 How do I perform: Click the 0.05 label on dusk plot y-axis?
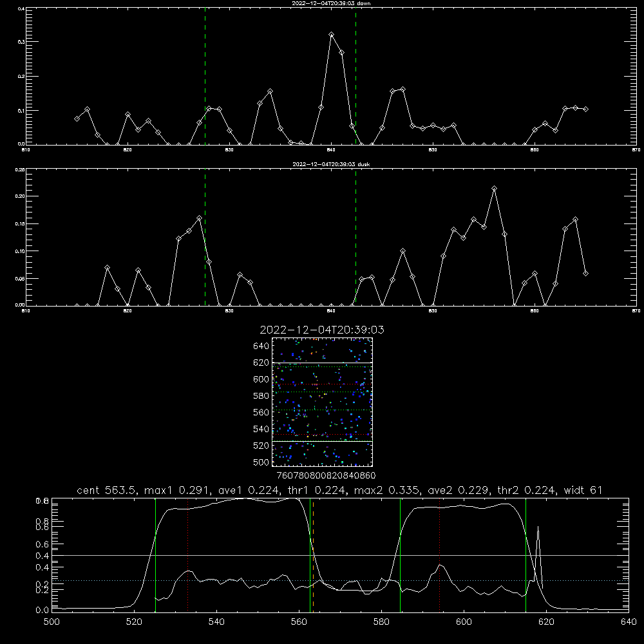tap(20, 279)
